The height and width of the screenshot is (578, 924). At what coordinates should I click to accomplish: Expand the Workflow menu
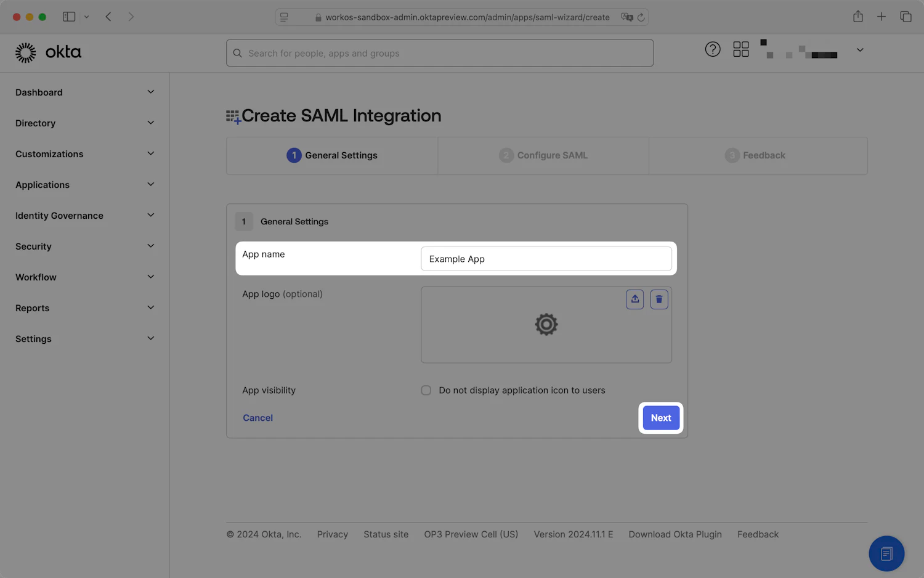[85, 277]
